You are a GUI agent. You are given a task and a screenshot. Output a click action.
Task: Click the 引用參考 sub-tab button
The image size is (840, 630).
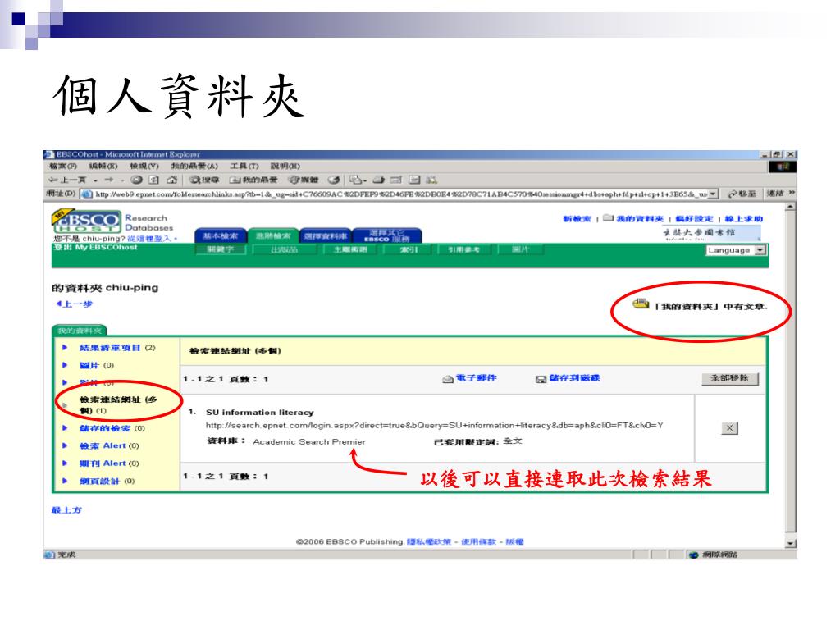(x=464, y=249)
